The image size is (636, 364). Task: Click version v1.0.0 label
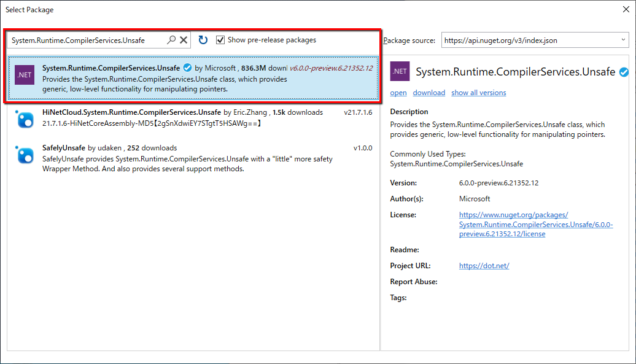point(363,148)
